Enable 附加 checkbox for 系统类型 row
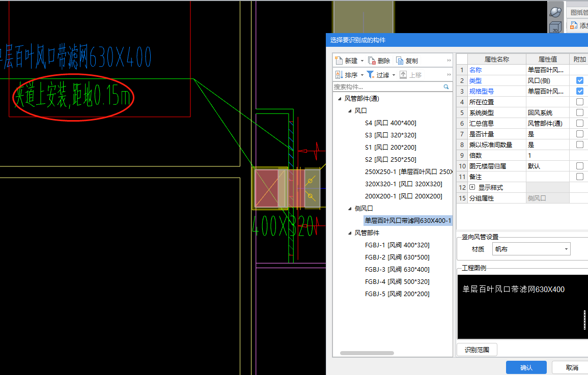The image size is (588, 375). coord(580,112)
